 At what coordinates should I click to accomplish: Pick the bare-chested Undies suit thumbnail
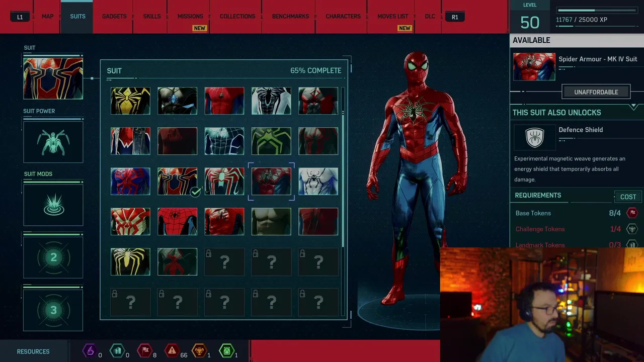tap(271, 221)
